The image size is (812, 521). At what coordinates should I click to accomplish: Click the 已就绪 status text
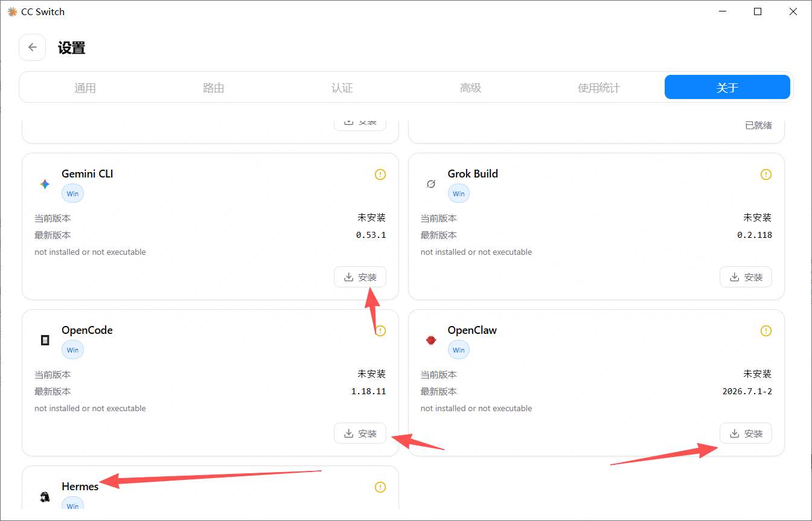[758, 126]
